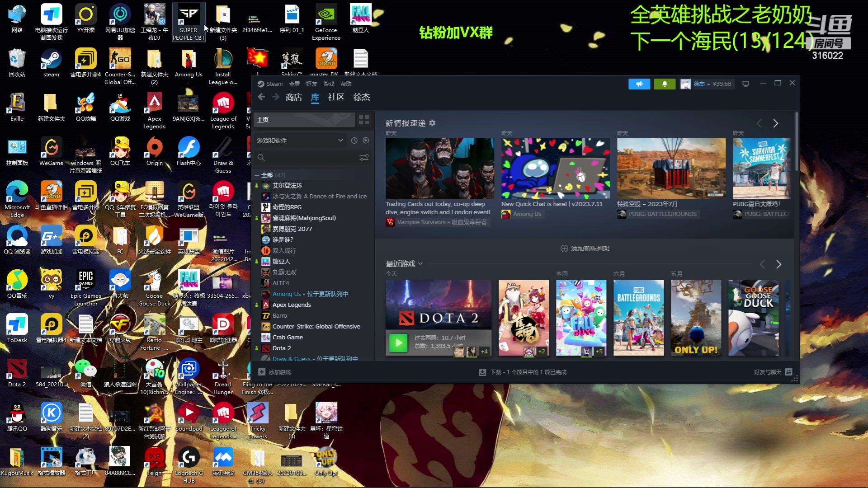Switch to the 商店 store tab
Image resolution: width=868 pixels, height=488 pixels.
294,97
